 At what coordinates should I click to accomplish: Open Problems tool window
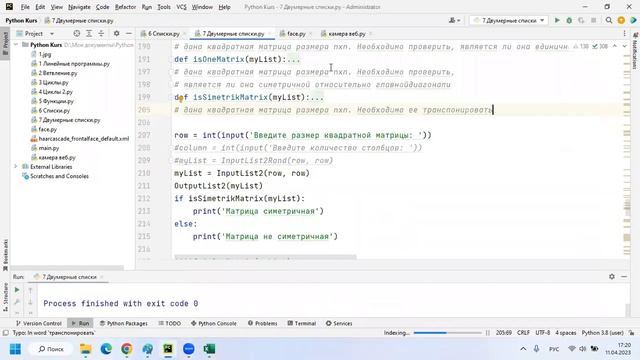click(262, 323)
